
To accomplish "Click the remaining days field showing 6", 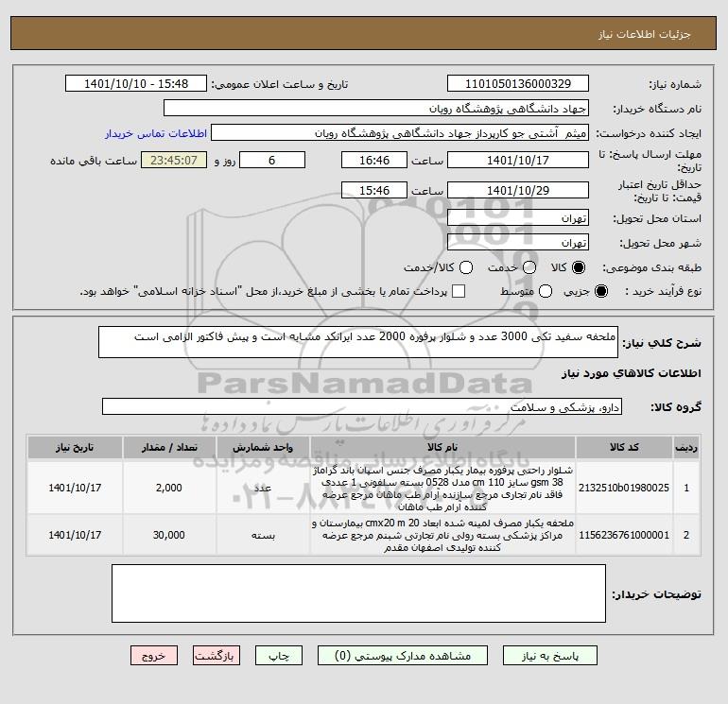I will coord(272,160).
